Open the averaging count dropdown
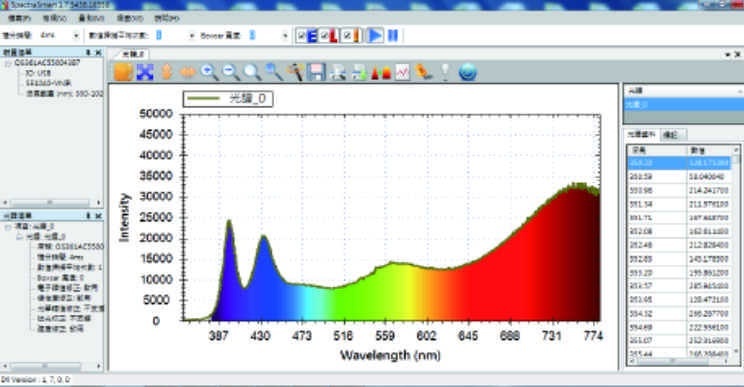Screen dimensions: 744x387 click(x=176, y=36)
